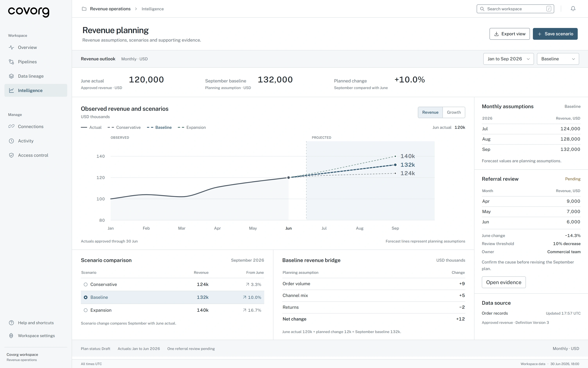The width and height of the screenshot is (588, 368).
Task: Focus the Search workspace field
Action: (515, 9)
